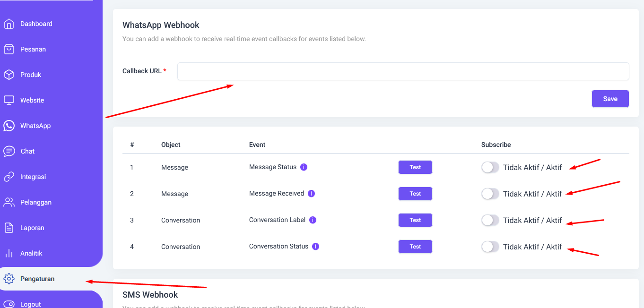The image size is (644, 308).
Task: Click the WhatsApp Webhook heading
Action: (161, 25)
